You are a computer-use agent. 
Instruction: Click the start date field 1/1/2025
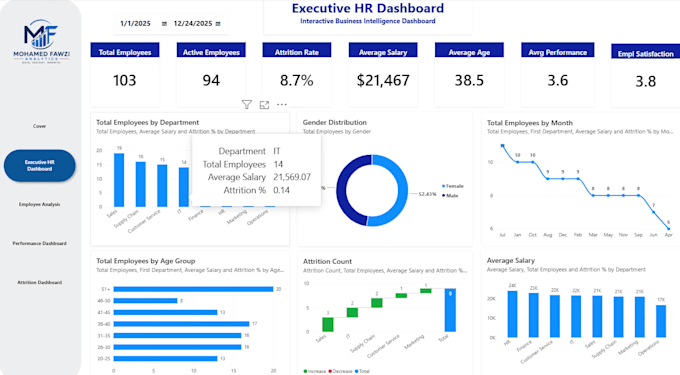click(x=135, y=23)
